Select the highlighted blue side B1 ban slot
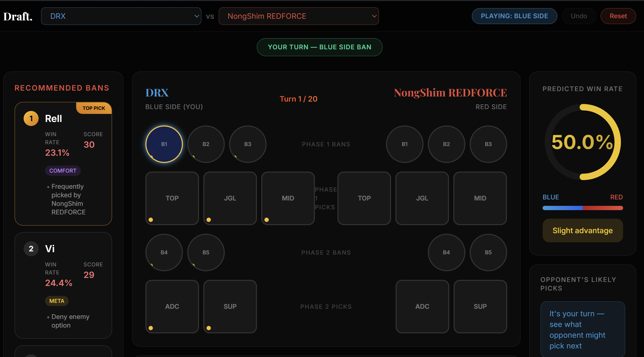Image resolution: width=644 pixels, height=357 pixels. [x=164, y=144]
